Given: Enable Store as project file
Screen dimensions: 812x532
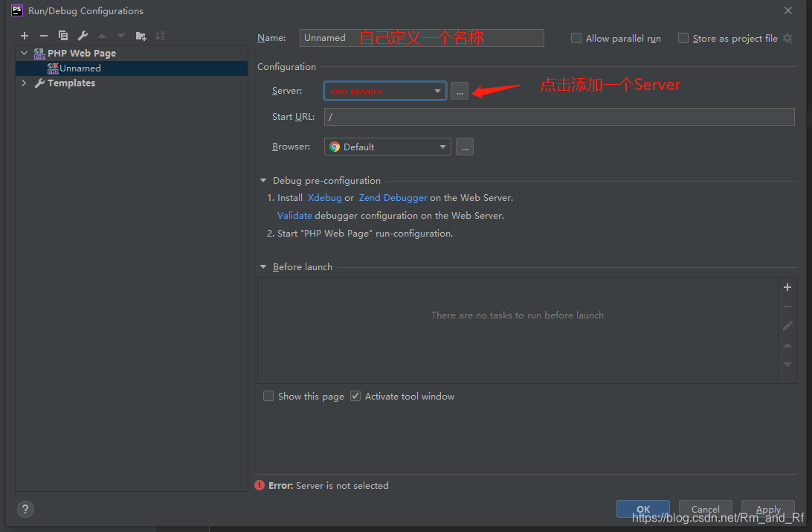Looking at the screenshot, I should (683, 39).
